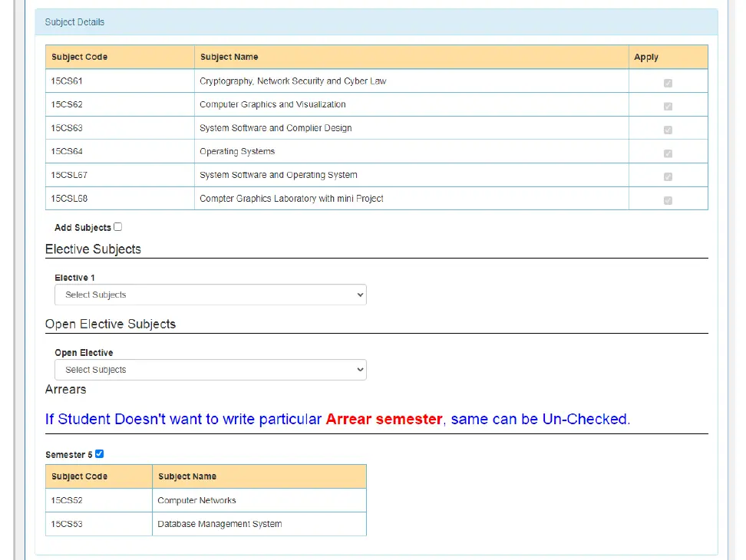Select the 15CS64 subject code cell
The width and height of the screenshot is (746, 560).
click(x=120, y=151)
